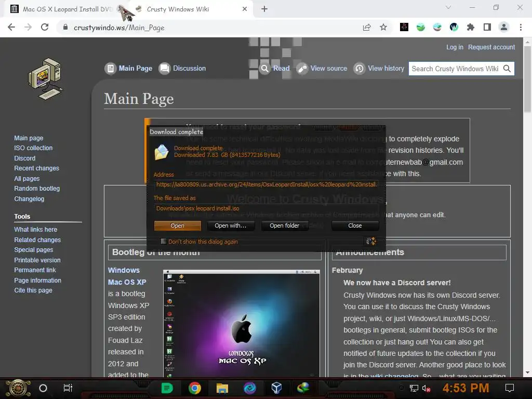Switch to Chrome on the taskbar

click(195, 388)
